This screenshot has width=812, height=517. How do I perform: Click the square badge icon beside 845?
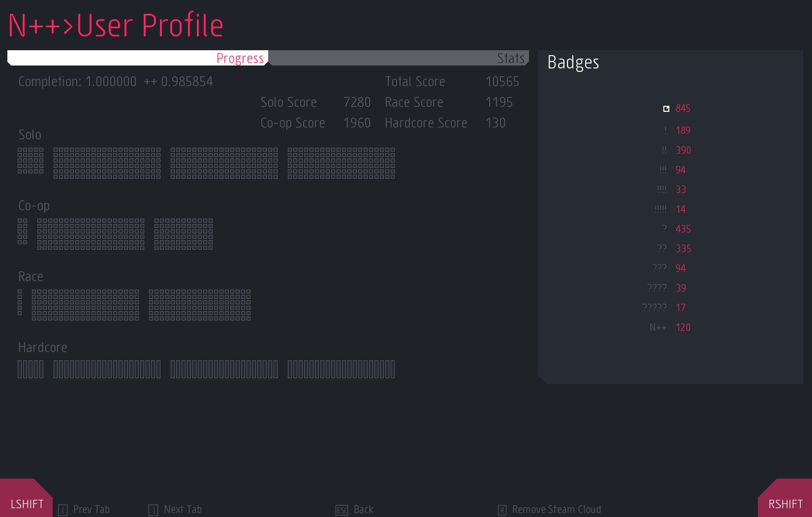click(x=666, y=109)
